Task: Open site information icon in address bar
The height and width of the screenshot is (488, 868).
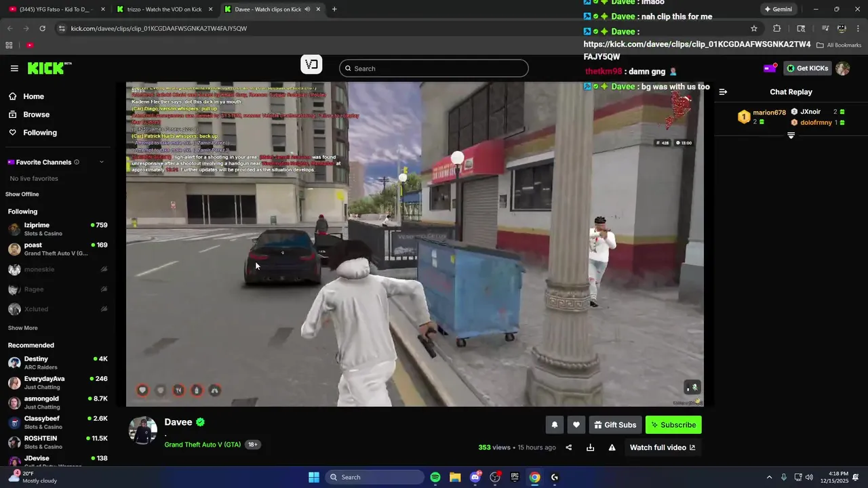Action: click(x=62, y=28)
